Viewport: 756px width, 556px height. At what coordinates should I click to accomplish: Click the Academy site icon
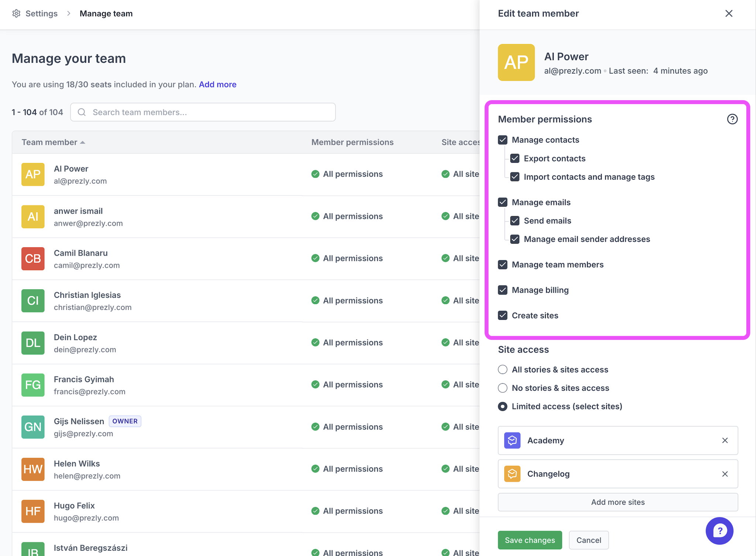(512, 440)
